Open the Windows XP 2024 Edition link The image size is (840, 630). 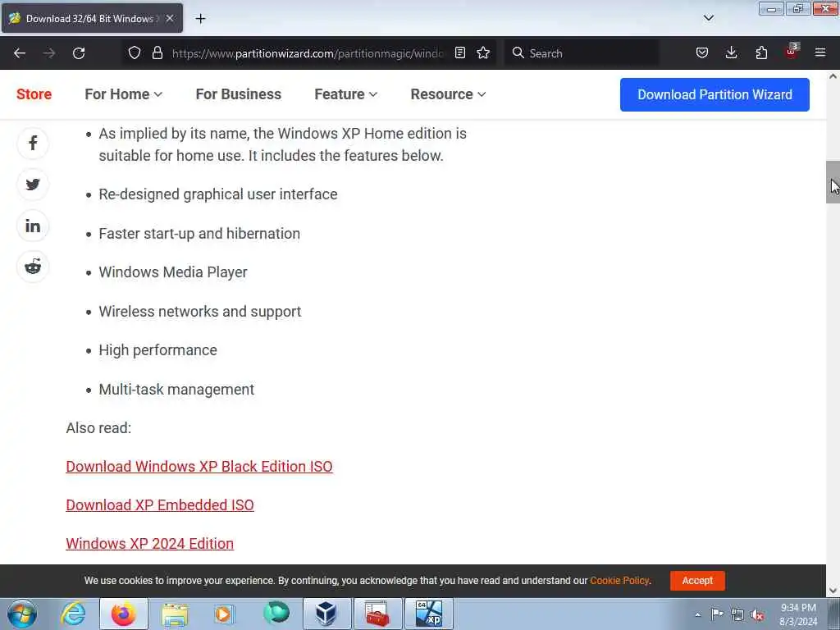coord(149,544)
